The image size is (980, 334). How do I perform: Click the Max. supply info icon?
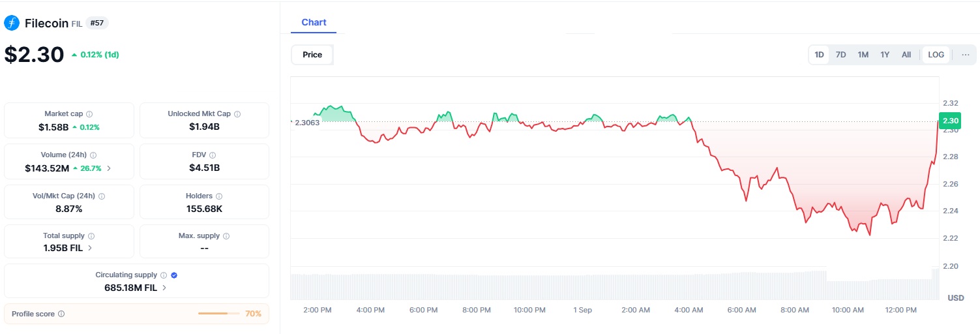pyautogui.click(x=226, y=236)
